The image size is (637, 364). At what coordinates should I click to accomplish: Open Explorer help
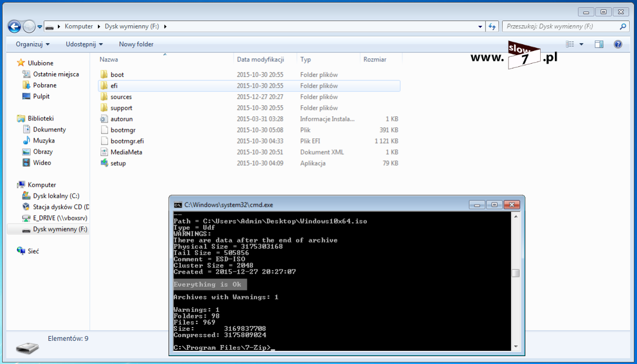point(618,44)
